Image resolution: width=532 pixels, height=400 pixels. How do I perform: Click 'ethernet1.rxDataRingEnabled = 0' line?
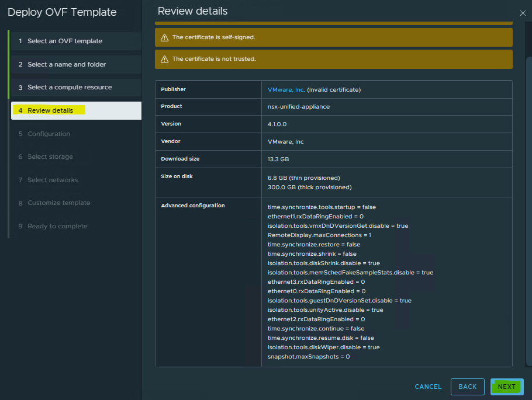(x=316, y=217)
